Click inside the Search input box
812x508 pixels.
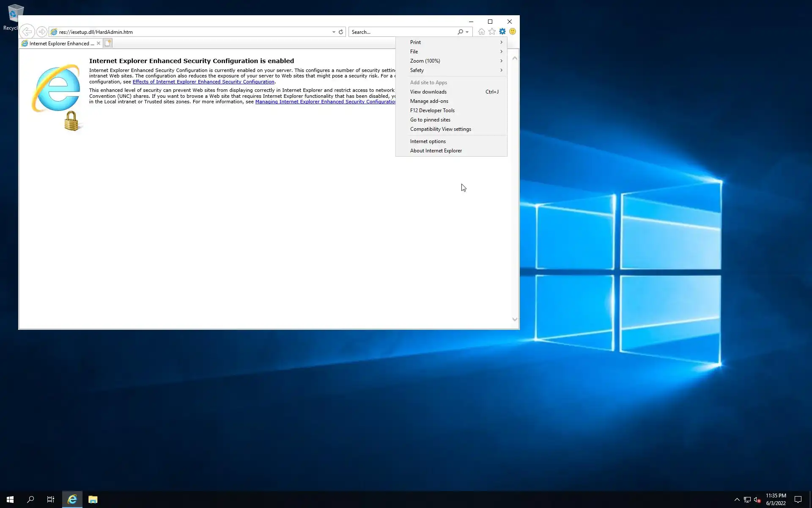pyautogui.click(x=402, y=32)
